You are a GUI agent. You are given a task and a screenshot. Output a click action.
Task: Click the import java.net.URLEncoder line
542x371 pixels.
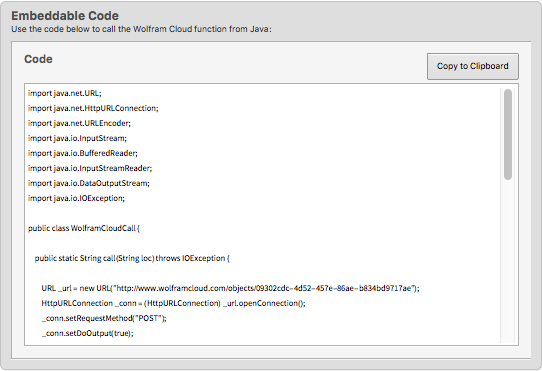point(79,123)
